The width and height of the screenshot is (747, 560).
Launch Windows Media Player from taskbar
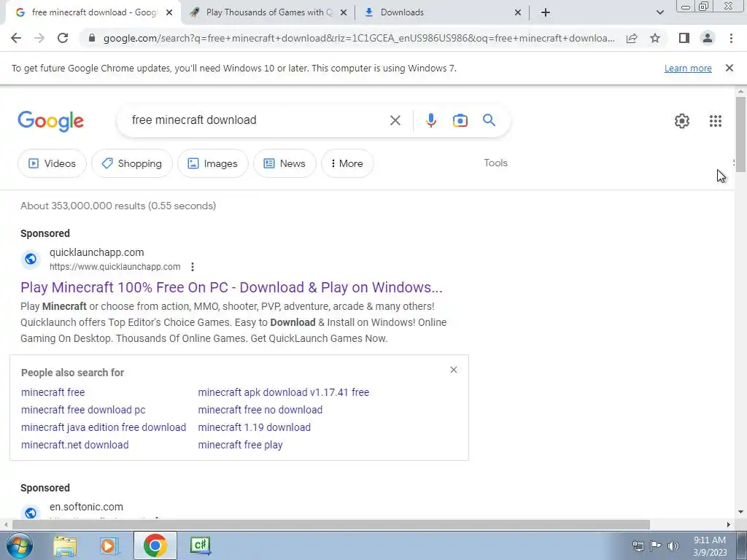(x=109, y=546)
